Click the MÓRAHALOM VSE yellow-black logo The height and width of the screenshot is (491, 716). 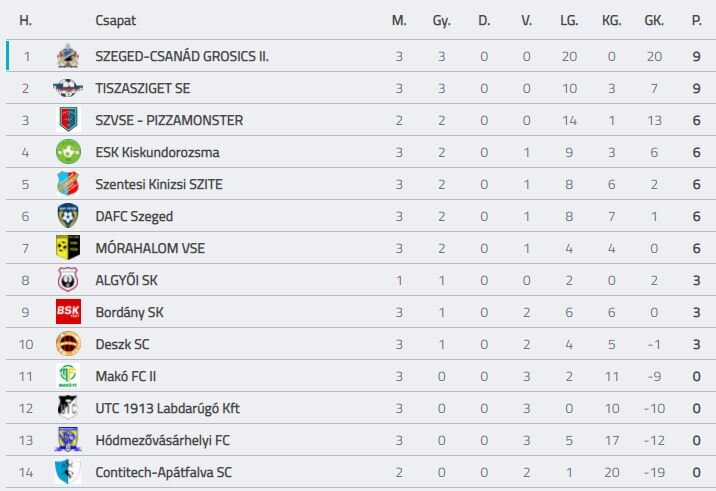click(x=67, y=248)
